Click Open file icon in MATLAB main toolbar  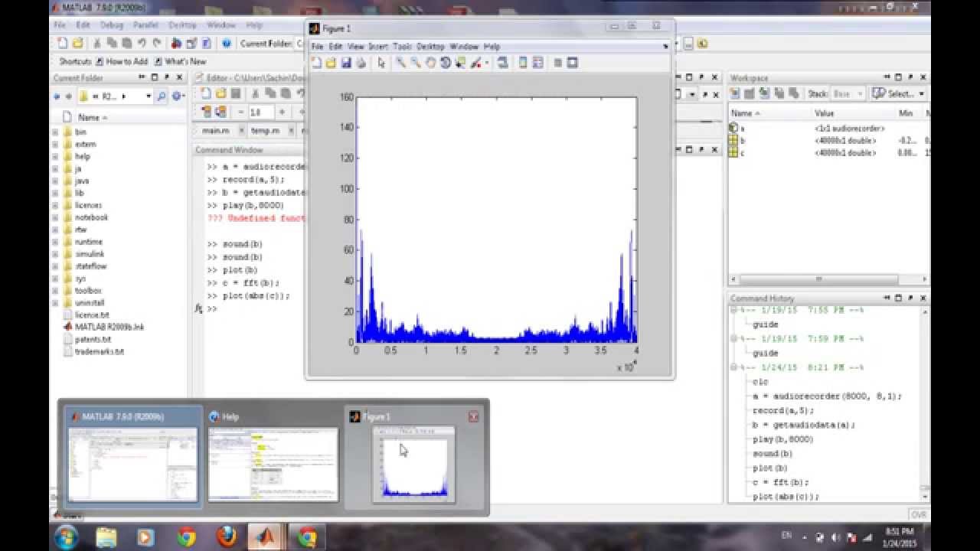click(77, 44)
